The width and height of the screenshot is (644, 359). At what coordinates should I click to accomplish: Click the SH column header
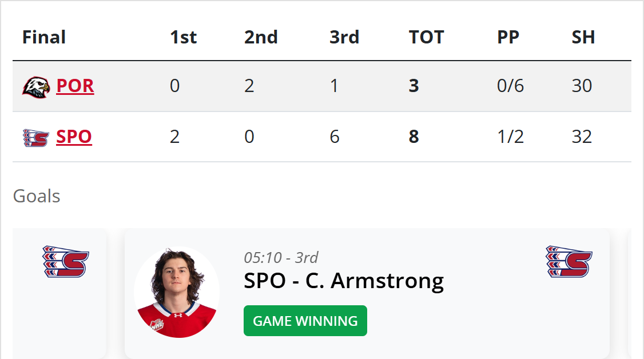click(x=583, y=37)
